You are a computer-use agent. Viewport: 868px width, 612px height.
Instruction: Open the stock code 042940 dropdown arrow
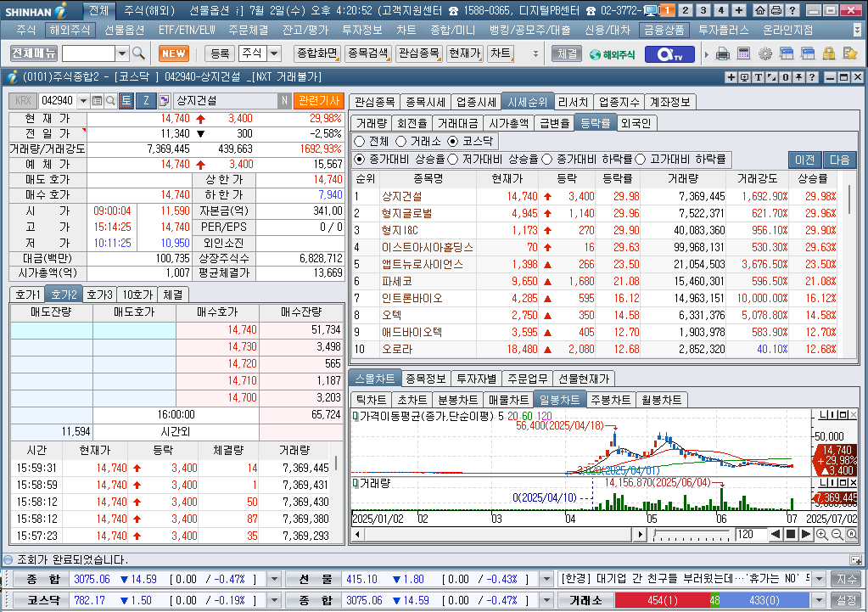click(83, 101)
